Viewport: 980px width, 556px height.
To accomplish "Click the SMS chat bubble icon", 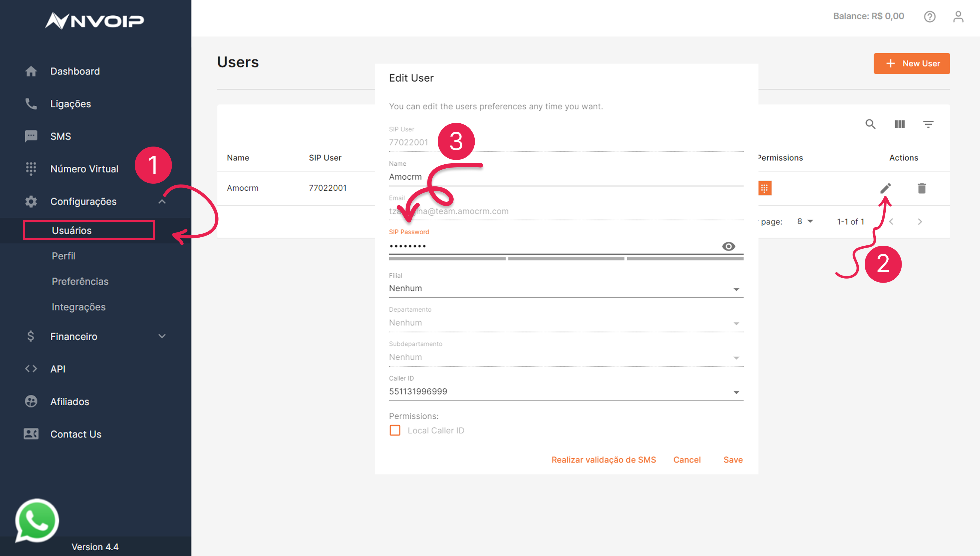I will [x=31, y=136].
